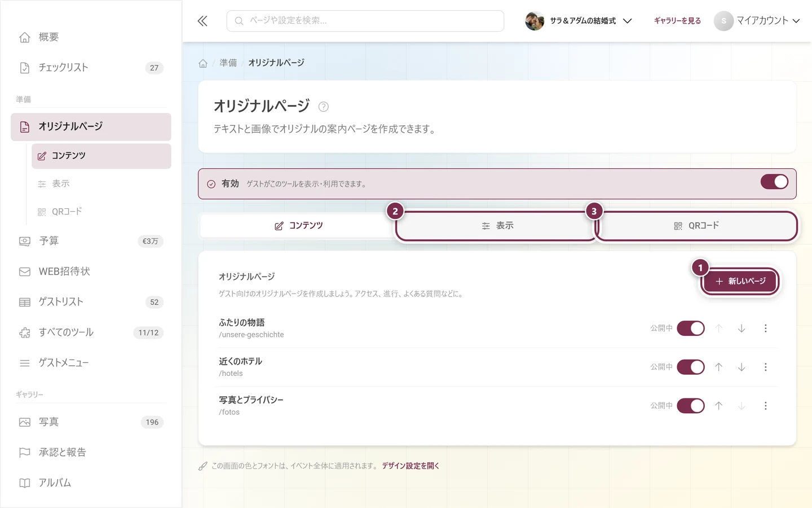
Task: Expand the マイアカウント menu
Action: [757, 21]
